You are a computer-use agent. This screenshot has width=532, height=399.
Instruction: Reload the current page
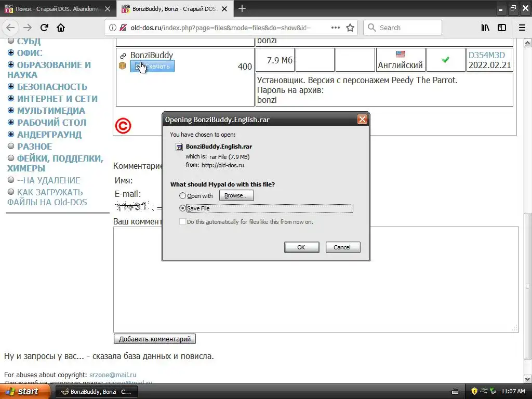(x=44, y=28)
